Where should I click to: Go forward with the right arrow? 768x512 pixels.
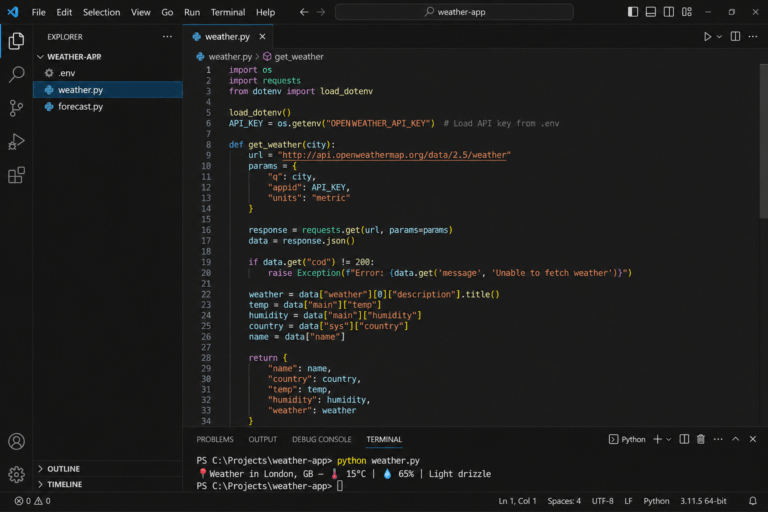pos(321,12)
